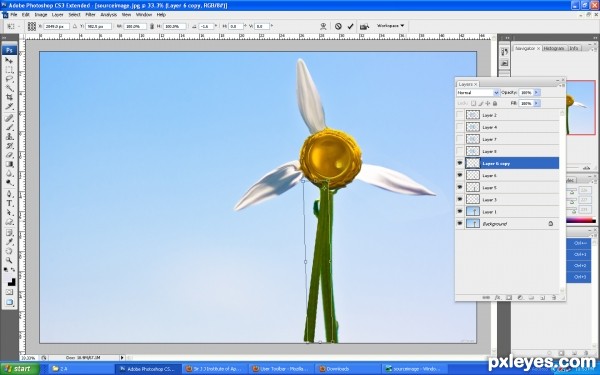Hide Layer 1 using its eye icon
The width and height of the screenshot is (600, 375).
[x=460, y=211]
